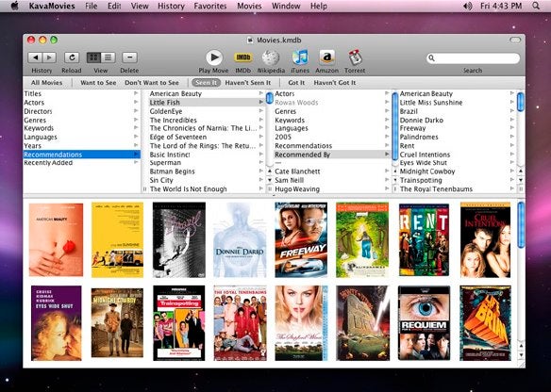Open the Favorites menu
The height and width of the screenshot is (392, 551).
tap(210, 6)
